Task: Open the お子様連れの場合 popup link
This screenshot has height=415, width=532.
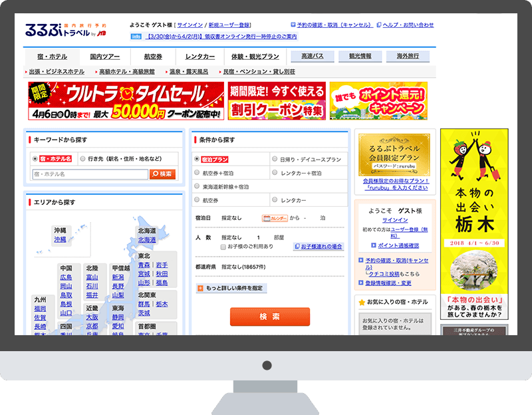Action: pyautogui.click(x=321, y=247)
